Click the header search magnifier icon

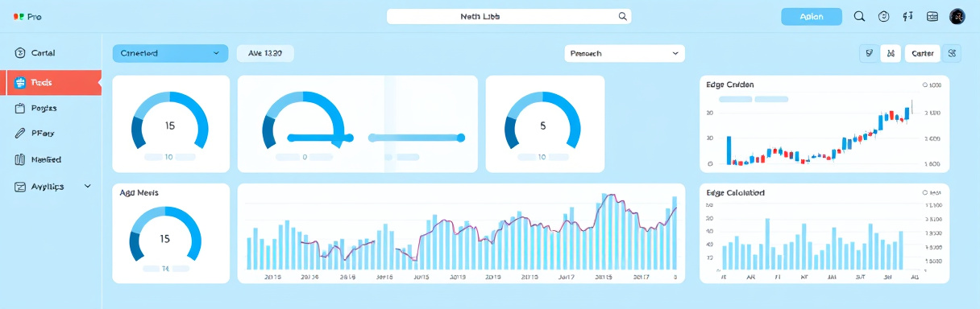(x=859, y=16)
